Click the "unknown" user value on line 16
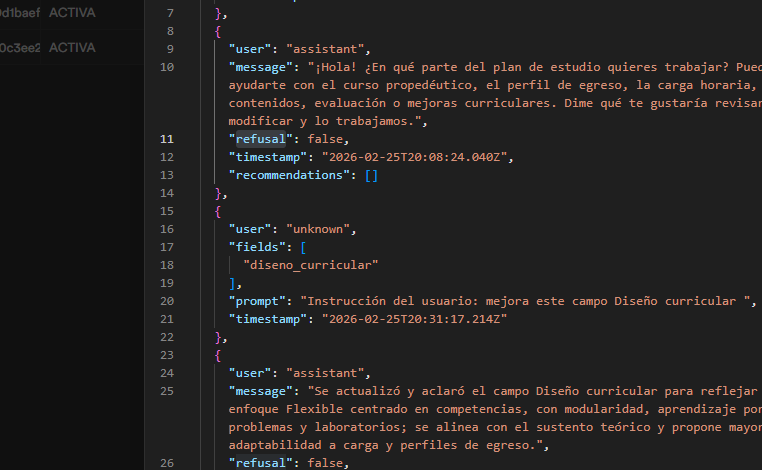 click(x=317, y=229)
